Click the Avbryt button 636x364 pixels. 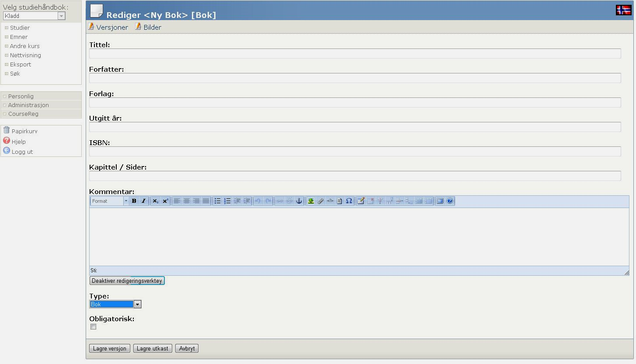click(187, 348)
